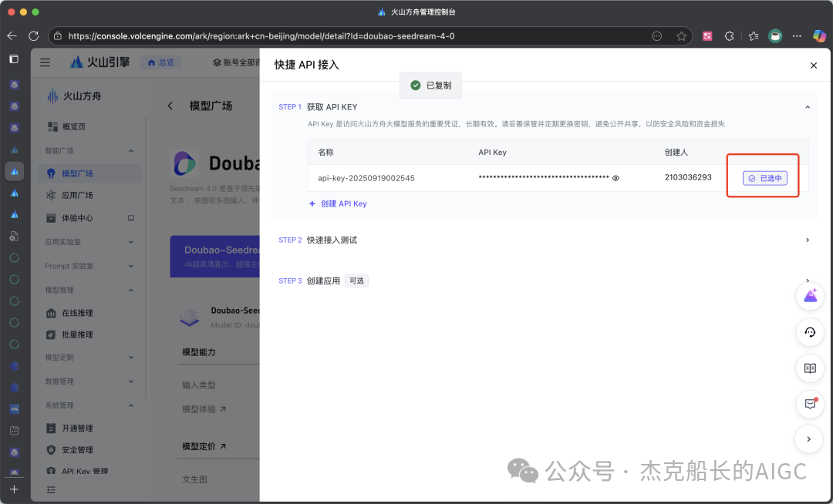Click the 已选中 selected key button
Screen dimensions: 833x504
pos(764,178)
